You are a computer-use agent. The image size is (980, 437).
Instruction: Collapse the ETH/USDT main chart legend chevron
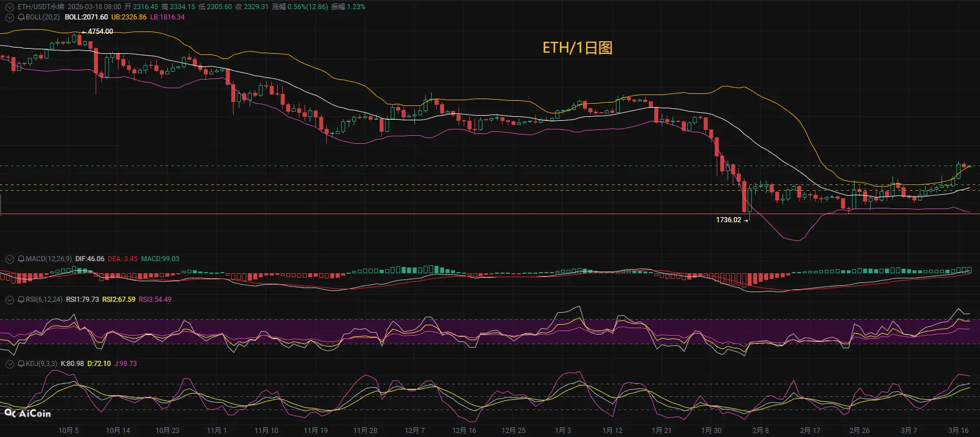(x=9, y=7)
